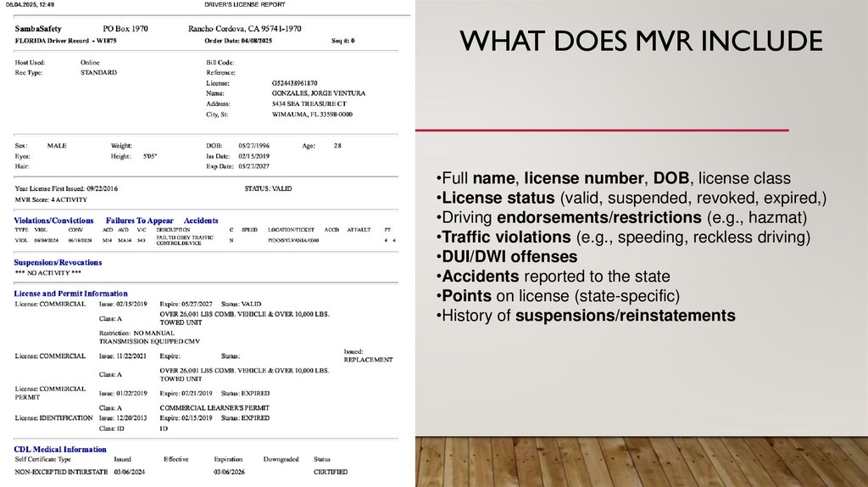Click the History of suspensions/reinstatements bullet

(x=587, y=316)
